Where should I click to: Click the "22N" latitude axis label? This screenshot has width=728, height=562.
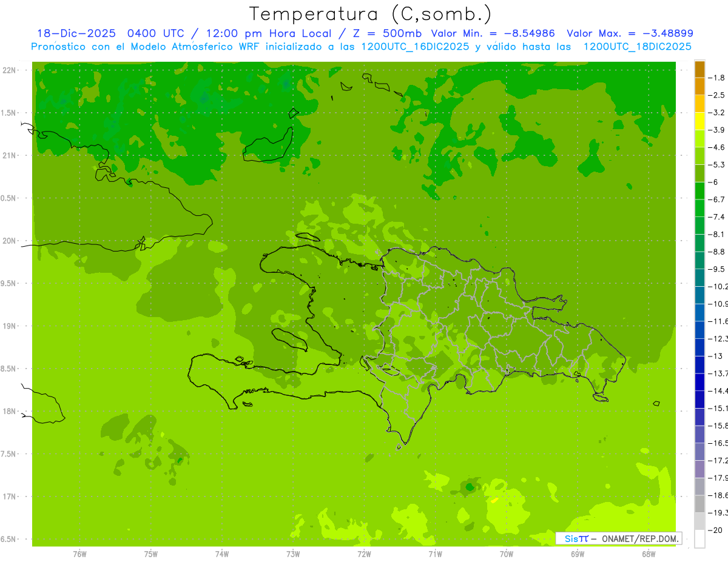coord(9,70)
